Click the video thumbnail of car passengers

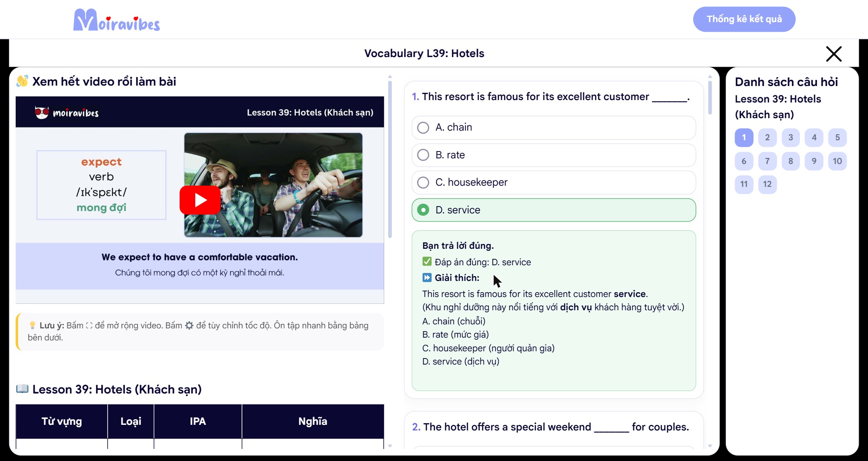click(x=273, y=185)
